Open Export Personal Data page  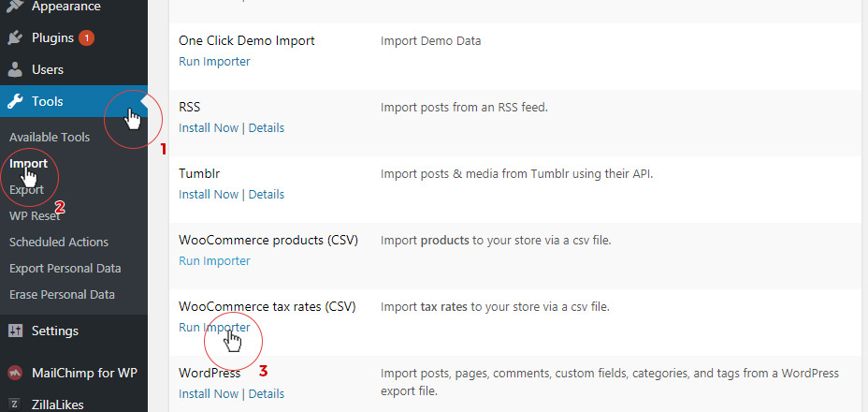tap(65, 268)
